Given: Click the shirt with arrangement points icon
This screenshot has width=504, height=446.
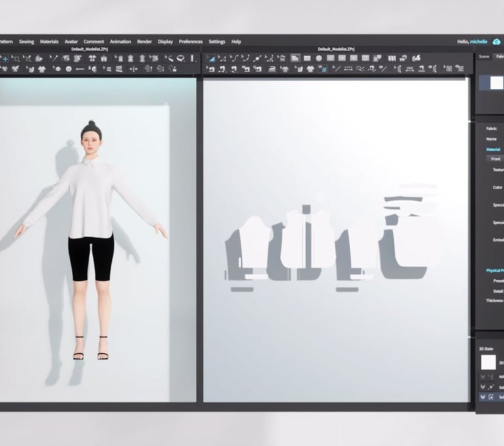Looking at the screenshot, I should tap(92, 58).
